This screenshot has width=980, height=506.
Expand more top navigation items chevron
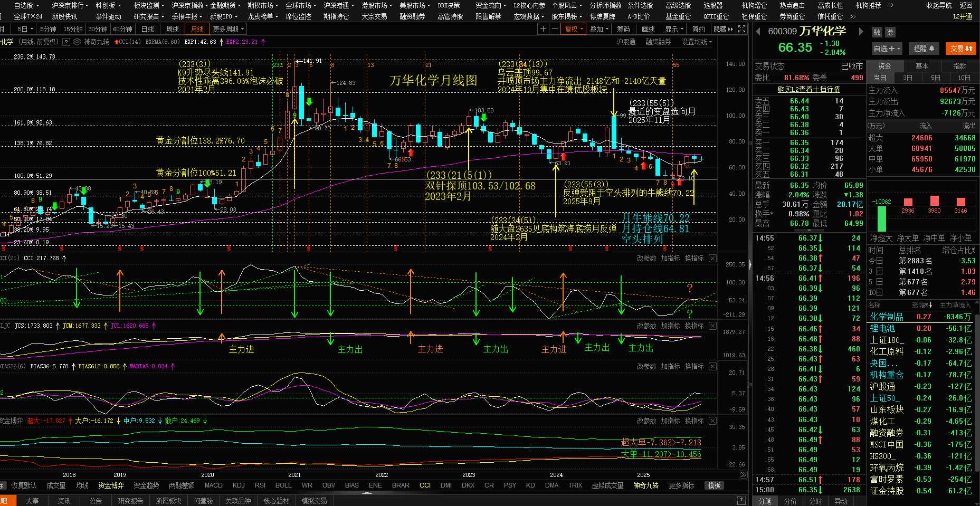tap(891, 5)
